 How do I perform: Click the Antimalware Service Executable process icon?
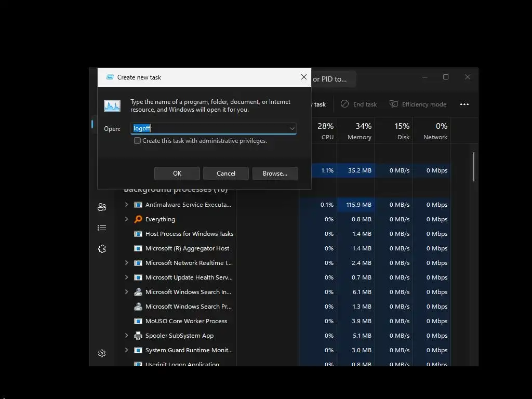(138, 205)
